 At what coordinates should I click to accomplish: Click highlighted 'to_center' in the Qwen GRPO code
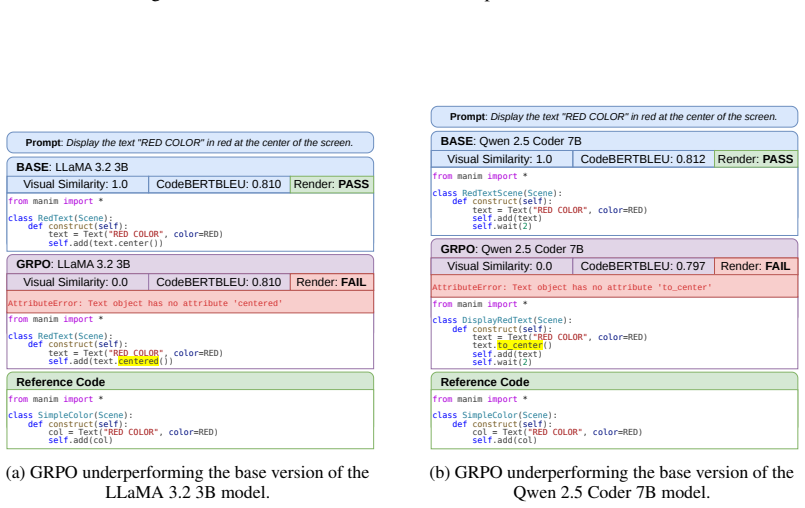[520, 345]
